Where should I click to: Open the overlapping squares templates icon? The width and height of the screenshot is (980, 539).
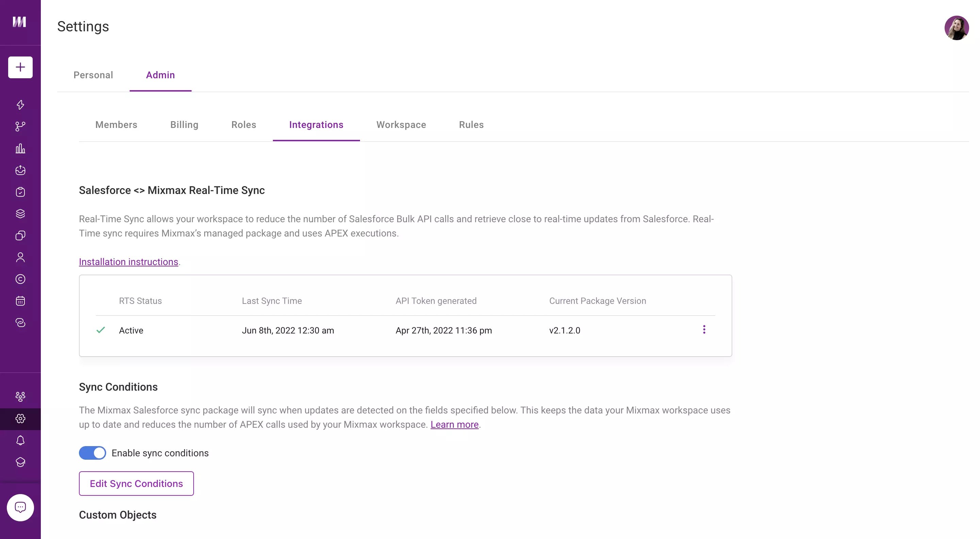tap(20, 235)
